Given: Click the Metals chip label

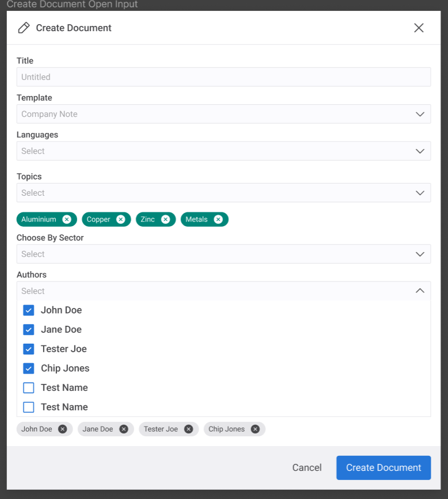Looking at the screenshot, I should 196,219.
